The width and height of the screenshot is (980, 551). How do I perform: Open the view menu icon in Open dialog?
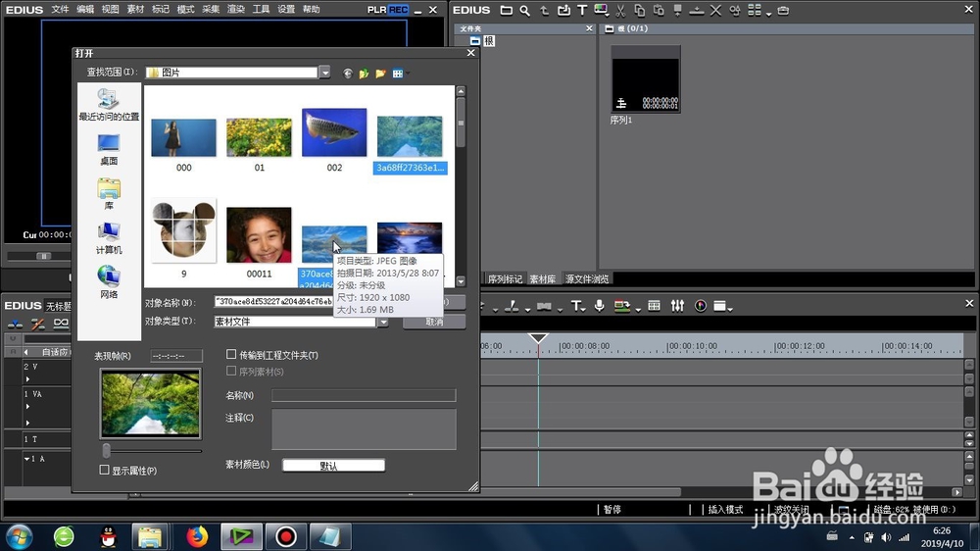point(400,74)
